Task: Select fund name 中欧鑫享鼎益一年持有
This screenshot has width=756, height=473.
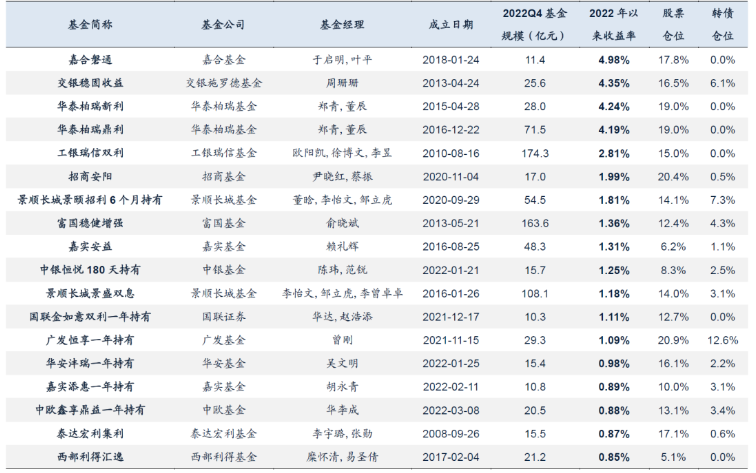Action: tap(90, 410)
